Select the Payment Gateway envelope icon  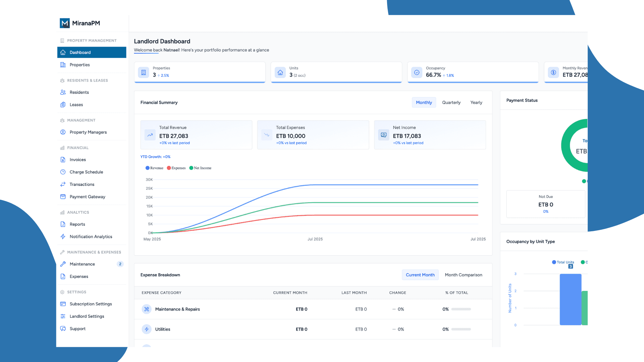(63, 196)
